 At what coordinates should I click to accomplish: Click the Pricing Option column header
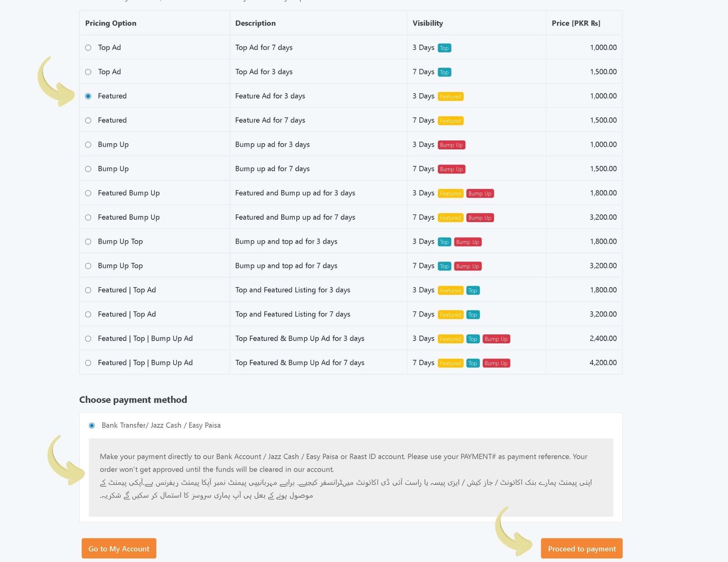click(111, 23)
